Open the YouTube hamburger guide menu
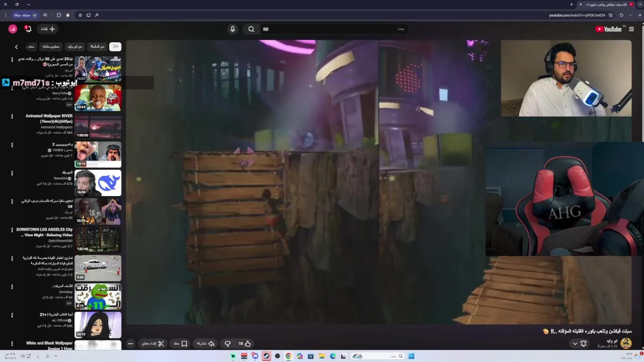Screen dimensions: 644x362 pyautogui.click(x=631, y=29)
